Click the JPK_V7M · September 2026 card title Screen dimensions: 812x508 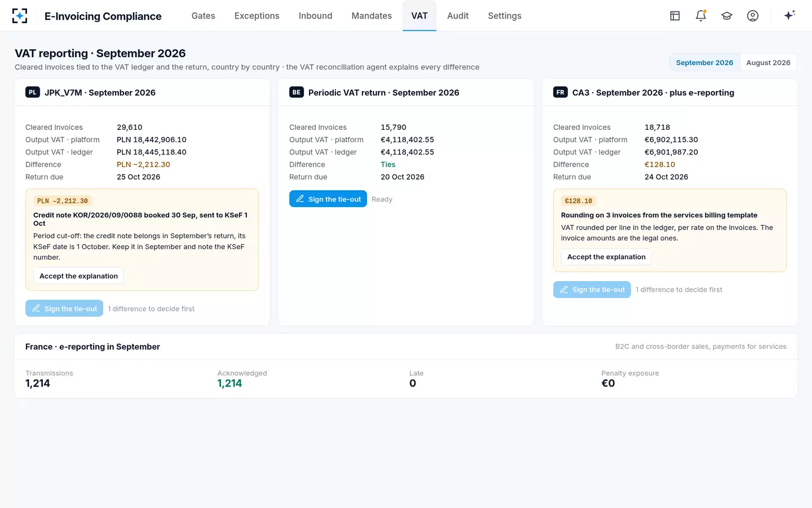click(100, 93)
